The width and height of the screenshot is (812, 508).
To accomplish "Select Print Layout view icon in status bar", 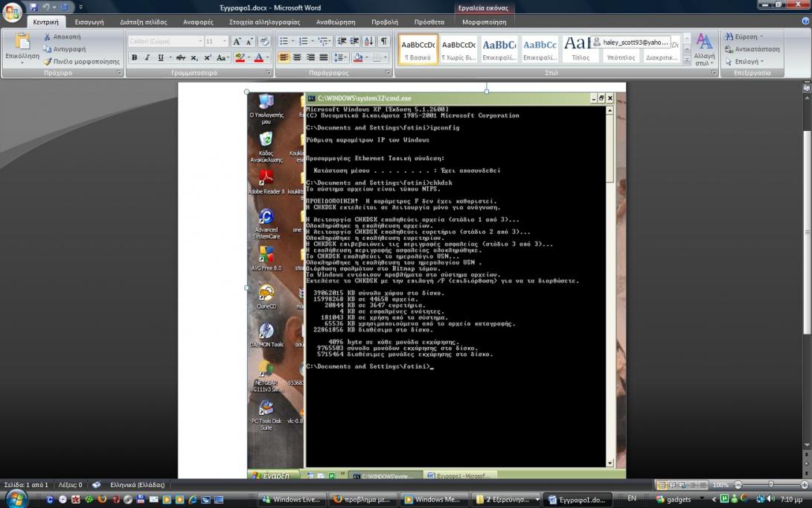I will [662, 485].
